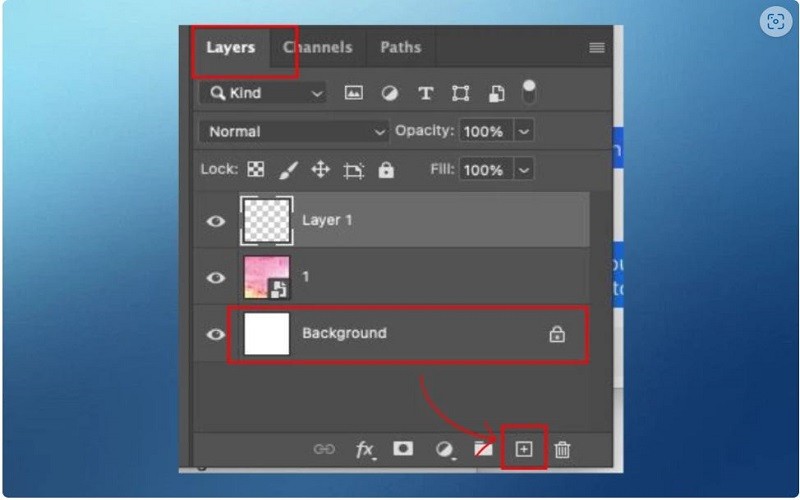The height and width of the screenshot is (500, 800).
Task: Open Layers panel hamburger menu
Action: point(597,47)
